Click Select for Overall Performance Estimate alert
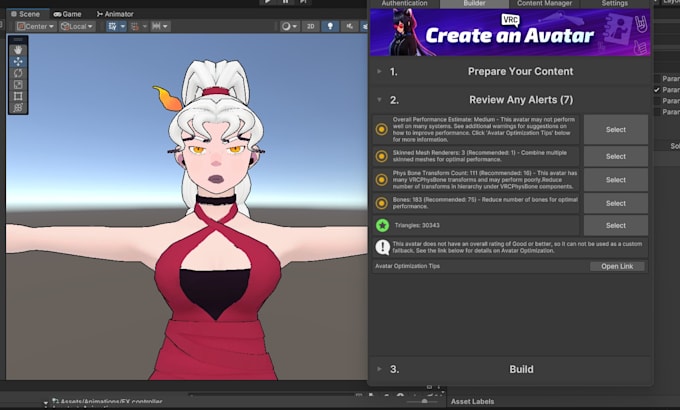Viewport: 680px width, 410px height. [616, 130]
